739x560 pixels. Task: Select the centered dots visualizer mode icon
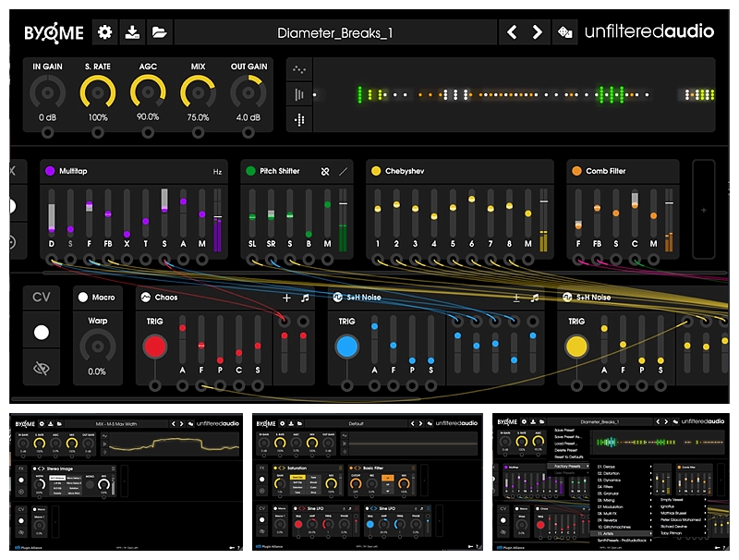pos(298,120)
